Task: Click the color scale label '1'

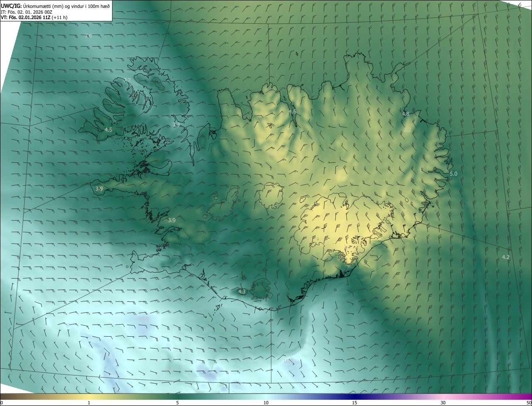Action: click(89, 403)
